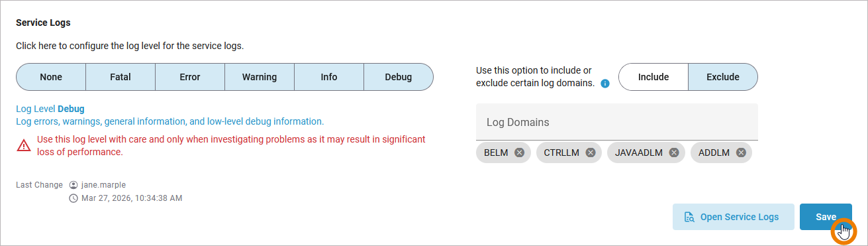Switch log domains to Include mode
868x246 pixels.
[x=653, y=77]
